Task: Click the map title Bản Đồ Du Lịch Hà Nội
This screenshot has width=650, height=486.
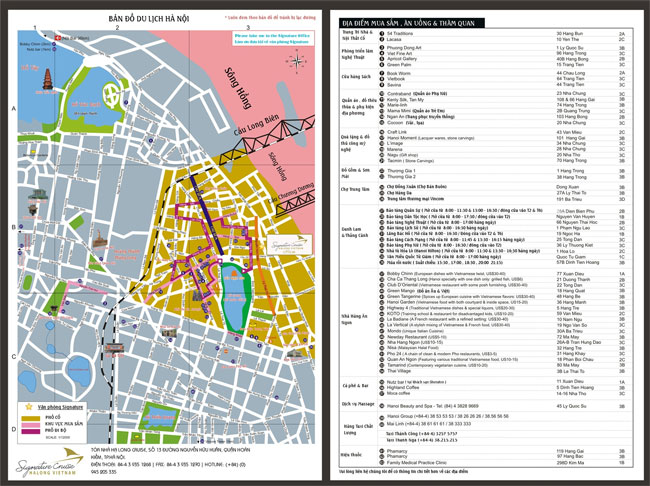Action: [x=148, y=19]
